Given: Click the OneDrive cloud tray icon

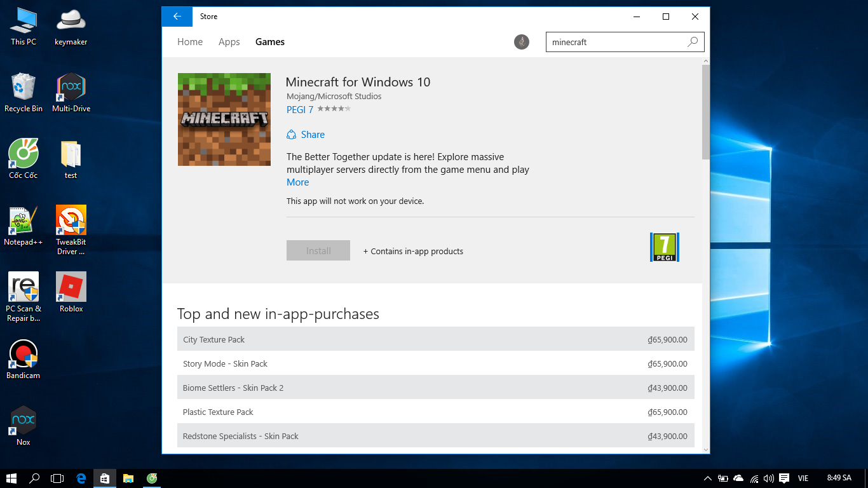Looking at the screenshot, I should pyautogui.click(x=738, y=478).
